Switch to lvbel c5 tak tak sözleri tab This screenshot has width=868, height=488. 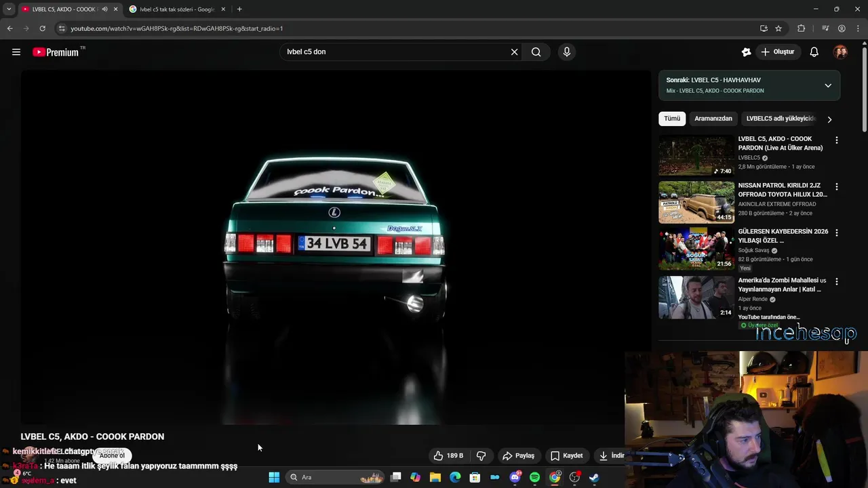[x=176, y=9]
